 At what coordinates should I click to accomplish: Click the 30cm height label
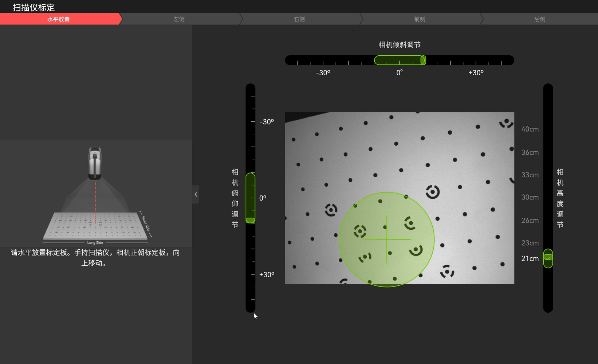click(530, 197)
